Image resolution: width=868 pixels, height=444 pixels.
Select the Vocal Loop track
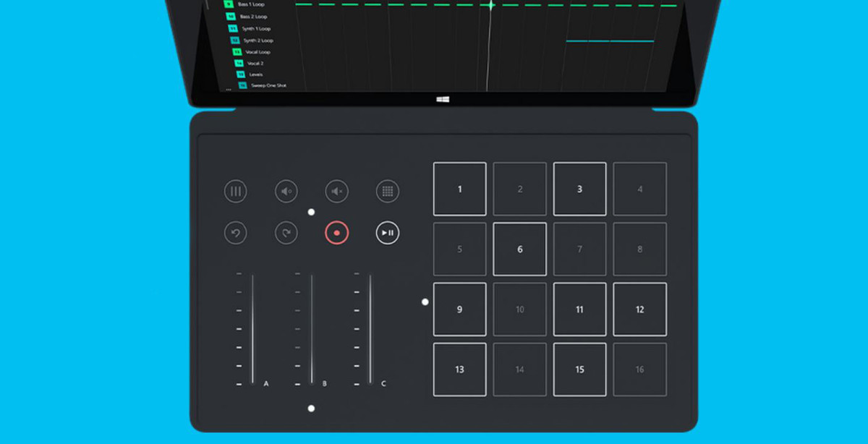coord(258,52)
